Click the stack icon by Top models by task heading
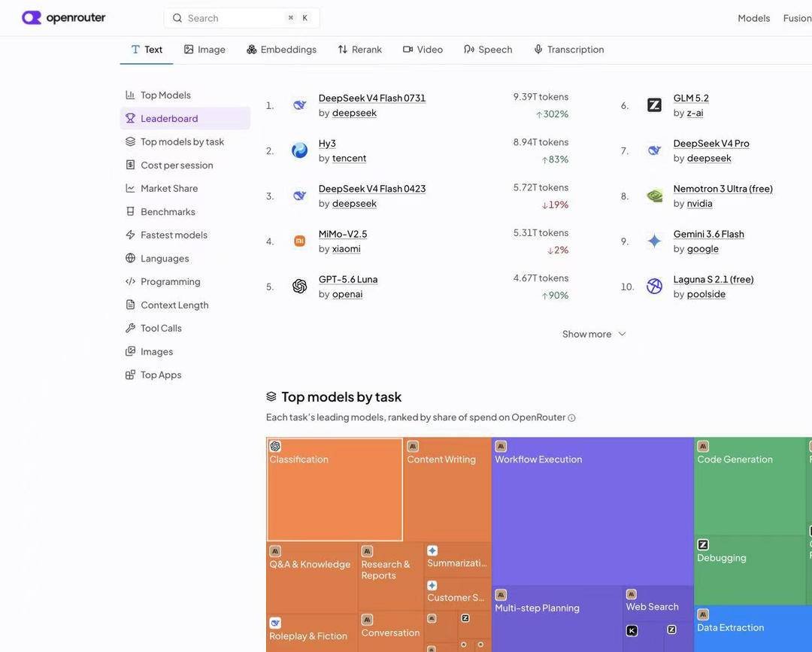 (x=271, y=396)
